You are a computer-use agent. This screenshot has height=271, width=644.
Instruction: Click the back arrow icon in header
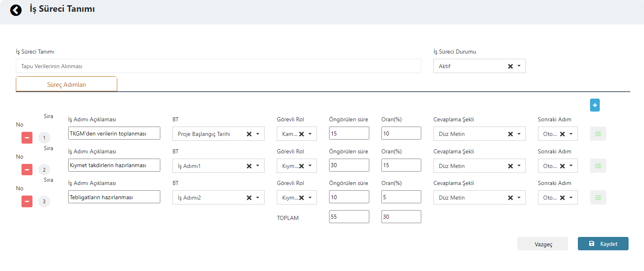[16, 10]
